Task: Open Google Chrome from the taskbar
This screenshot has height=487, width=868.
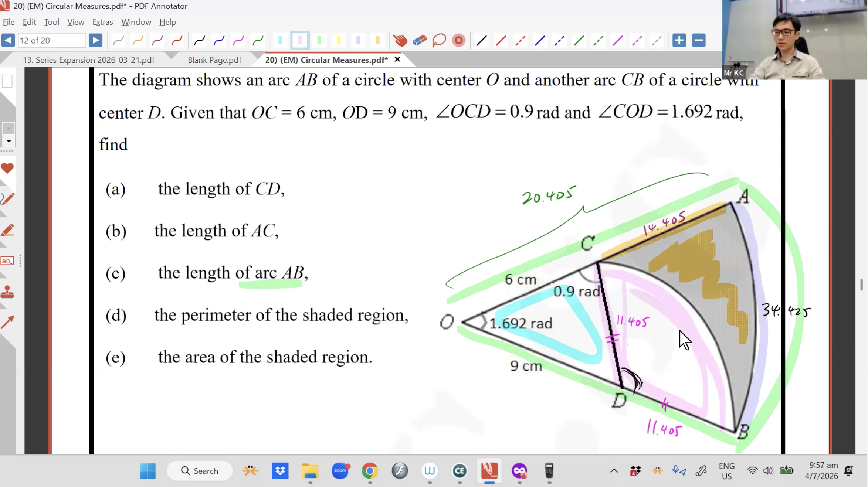Action: [x=370, y=471]
